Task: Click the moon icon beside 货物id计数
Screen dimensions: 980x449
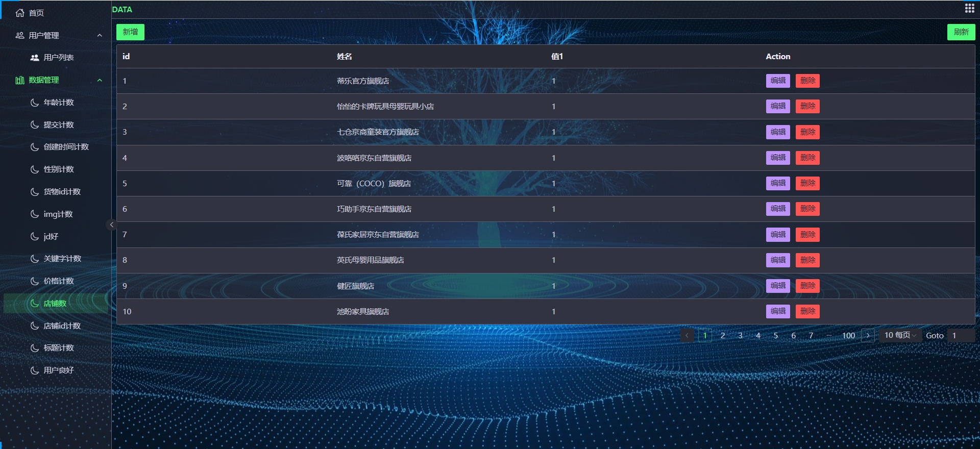Action: [x=35, y=192]
